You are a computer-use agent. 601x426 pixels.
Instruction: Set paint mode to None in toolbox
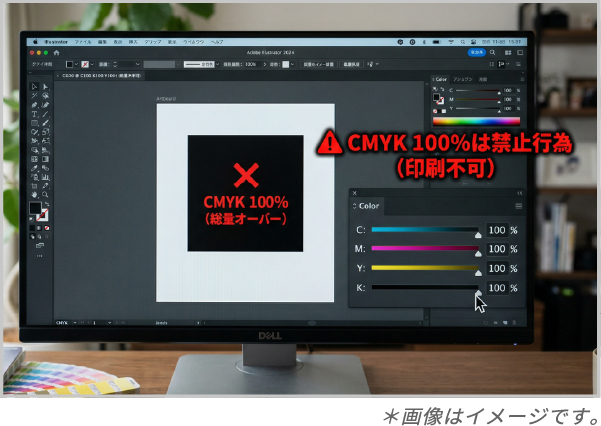[47, 228]
